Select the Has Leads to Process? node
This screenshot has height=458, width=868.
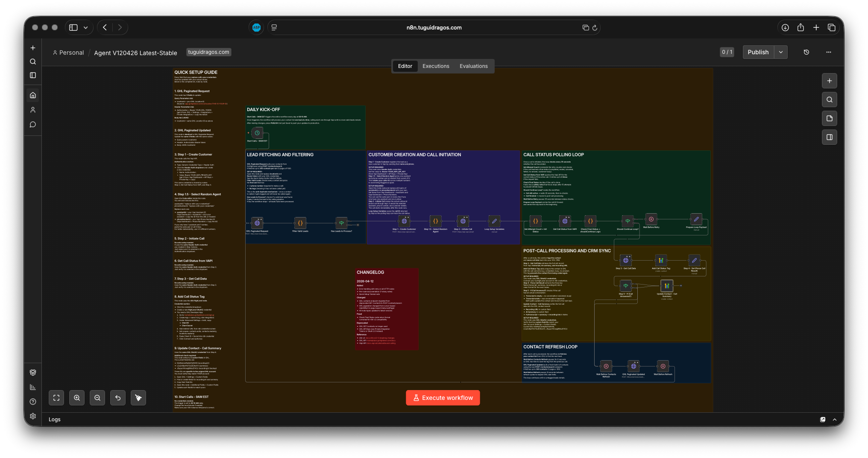(x=341, y=223)
